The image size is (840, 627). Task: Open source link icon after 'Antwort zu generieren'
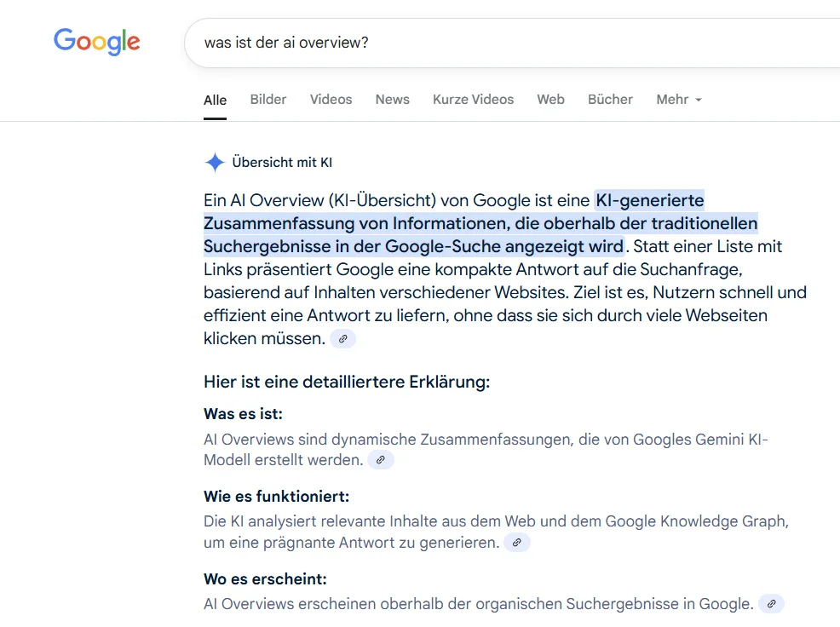[516, 543]
